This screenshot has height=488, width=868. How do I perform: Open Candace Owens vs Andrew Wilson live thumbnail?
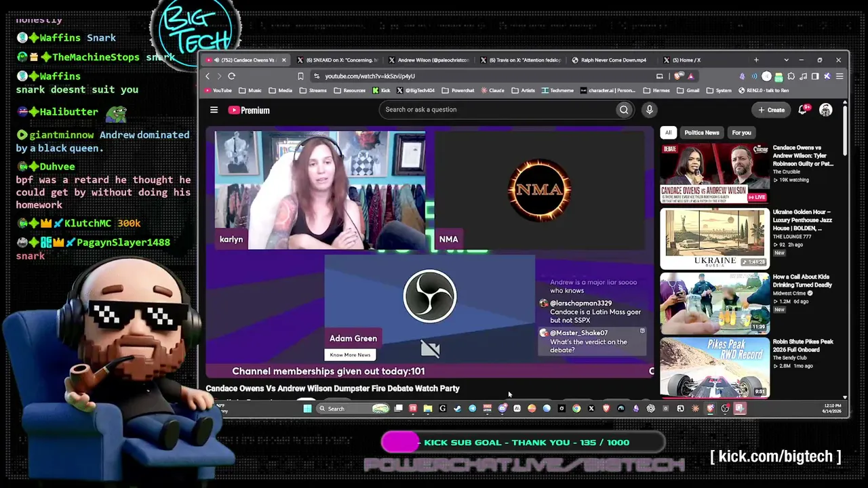(715, 174)
